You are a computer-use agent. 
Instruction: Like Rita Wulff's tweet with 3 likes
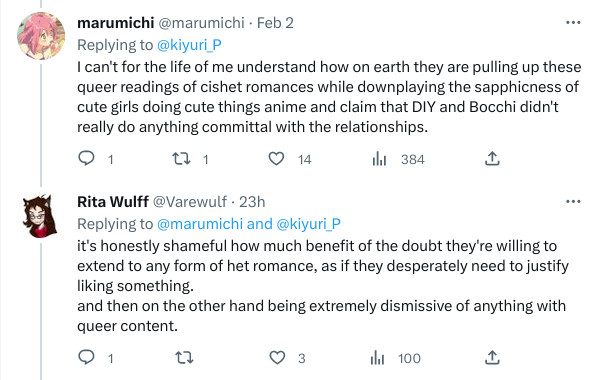coord(277,357)
